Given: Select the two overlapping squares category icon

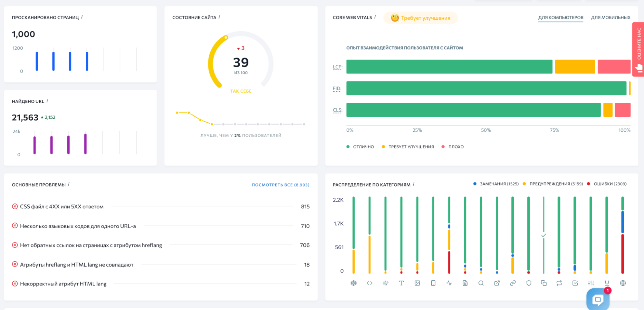Looking at the screenshot, I should (544, 283).
